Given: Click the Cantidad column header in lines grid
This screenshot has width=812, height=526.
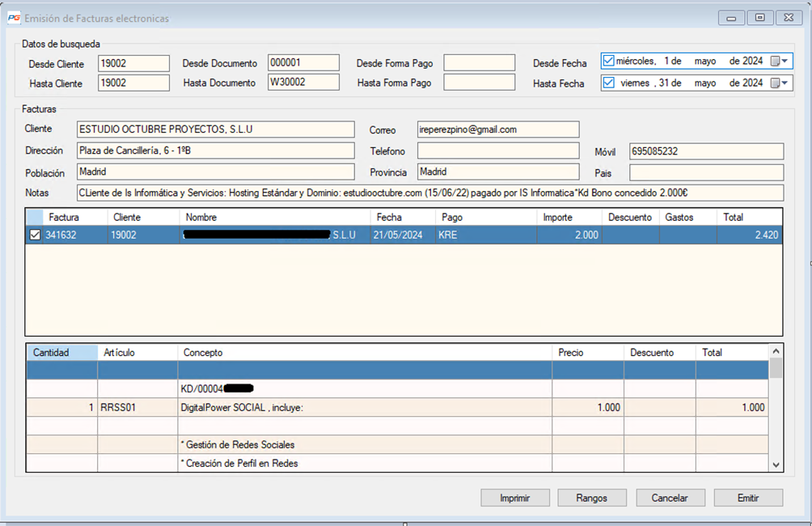Looking at the screenshot, I should (x=62, y=352).
